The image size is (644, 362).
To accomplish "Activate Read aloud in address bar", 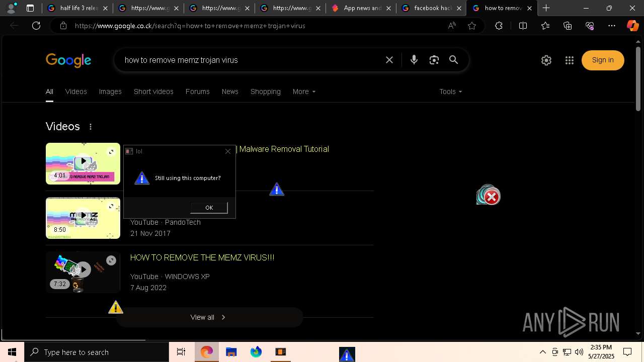I will [452, 26].
